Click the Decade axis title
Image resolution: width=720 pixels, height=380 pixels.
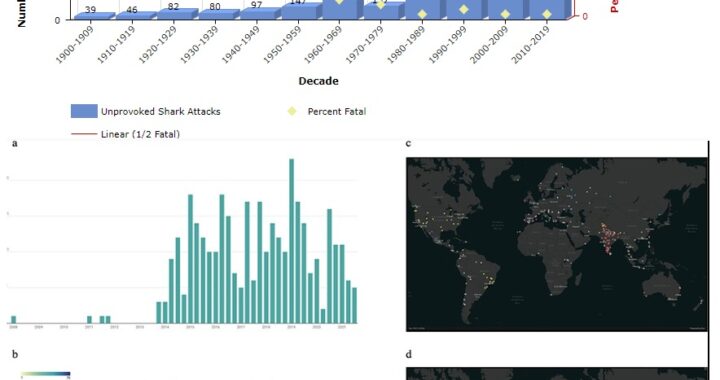pyautogui.click(x=318, y=81)
